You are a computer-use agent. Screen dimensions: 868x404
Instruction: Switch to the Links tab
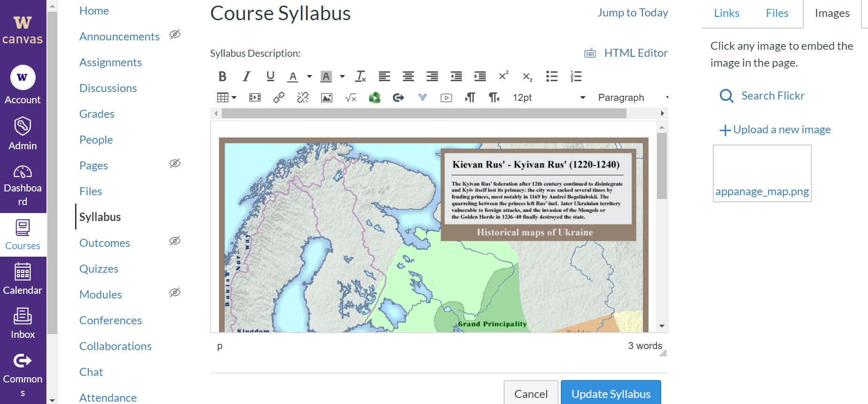[726, 13]
